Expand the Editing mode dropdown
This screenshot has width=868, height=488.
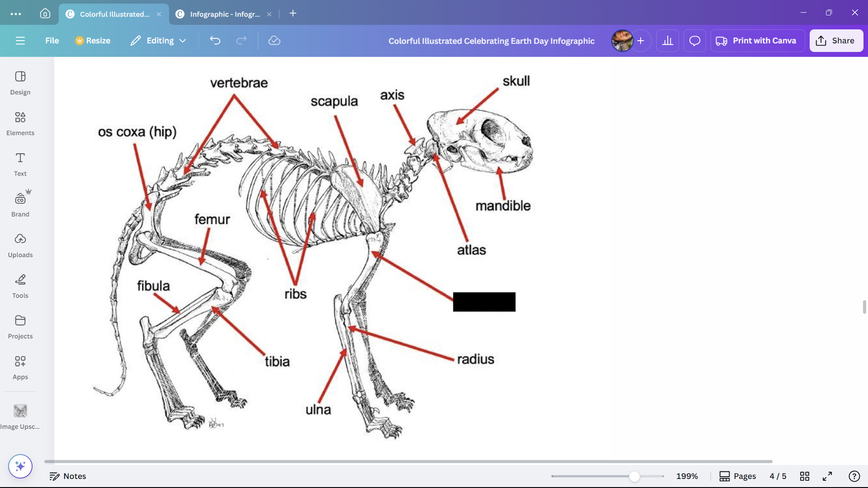[159, 41]
